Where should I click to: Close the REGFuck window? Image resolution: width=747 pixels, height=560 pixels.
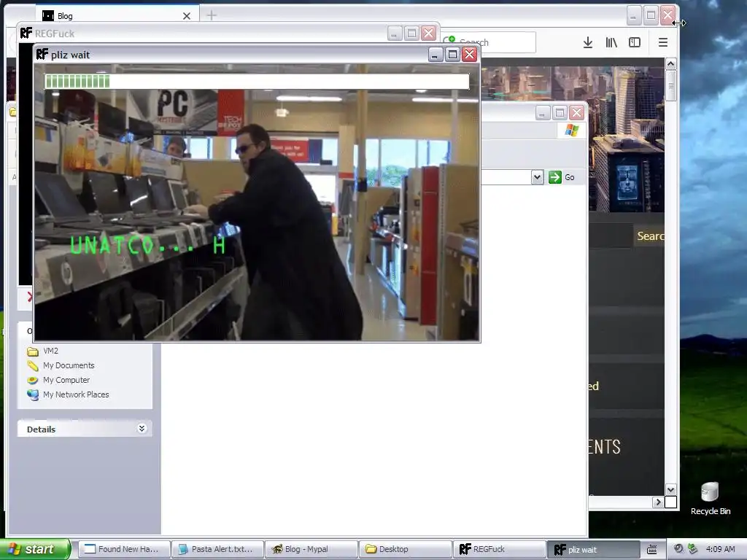click(429, 34)
